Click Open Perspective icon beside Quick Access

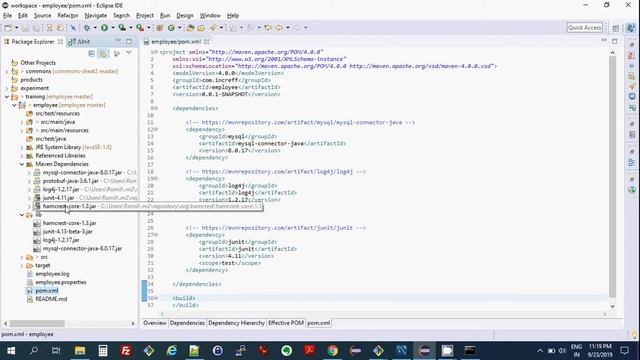[x=616, y=28]
